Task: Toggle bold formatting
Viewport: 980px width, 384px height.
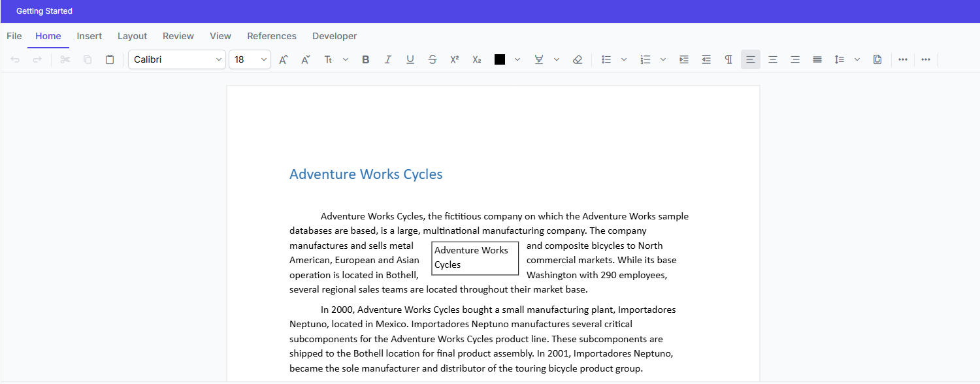Action: tap(365, 59)
